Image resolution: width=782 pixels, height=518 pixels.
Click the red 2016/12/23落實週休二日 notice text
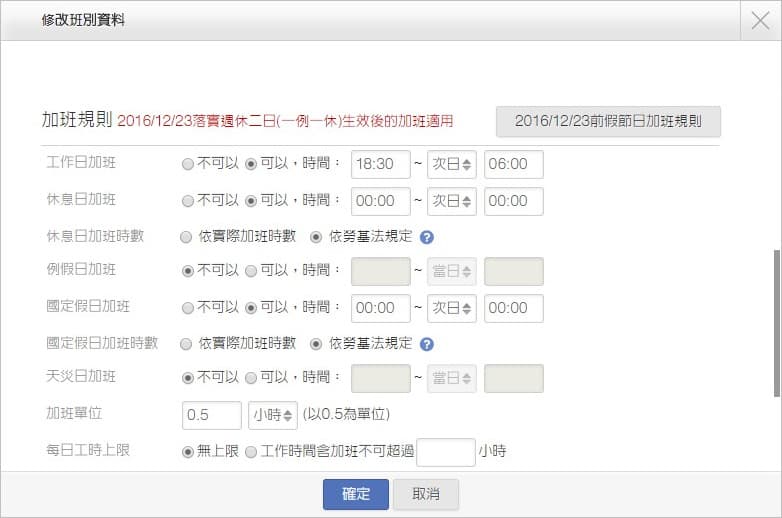click(285, 121)
